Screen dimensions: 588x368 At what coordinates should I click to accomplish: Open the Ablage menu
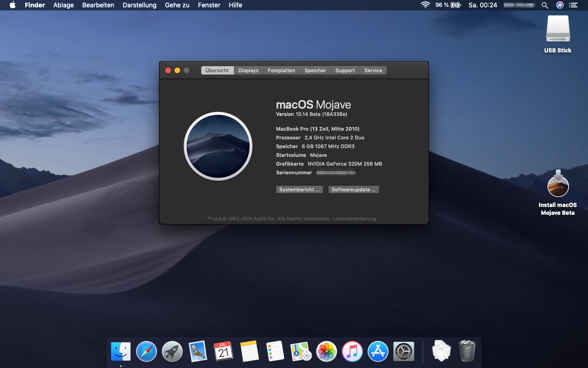(x=63, y=5)
